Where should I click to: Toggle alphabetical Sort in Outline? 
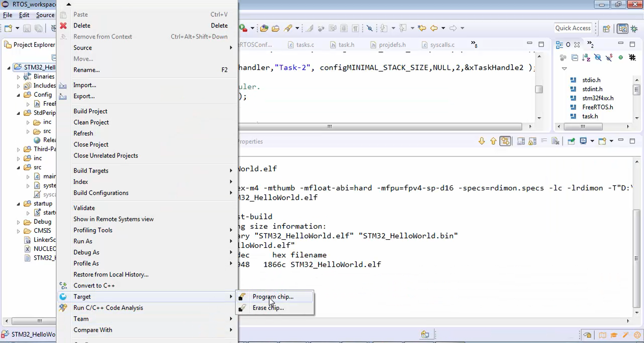586,58
